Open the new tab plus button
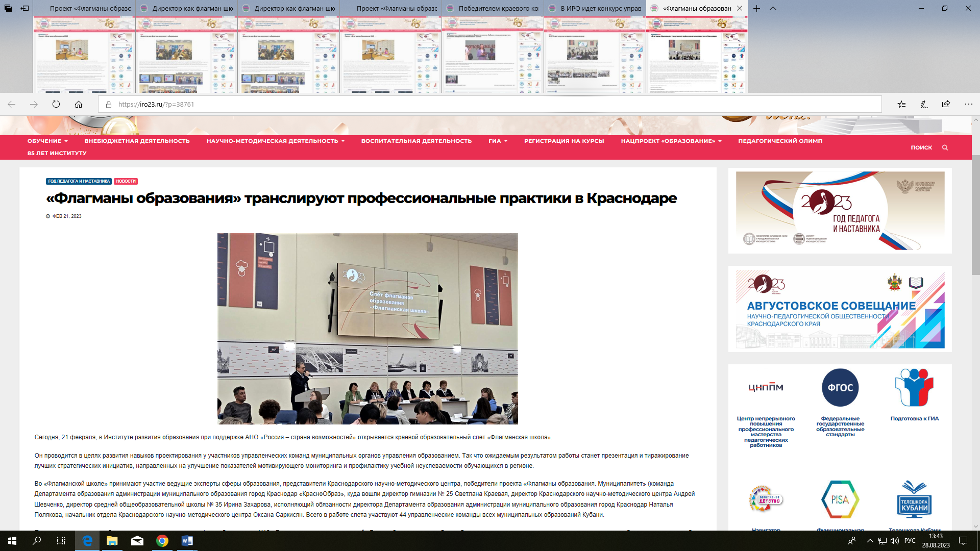 coord(756,8)
